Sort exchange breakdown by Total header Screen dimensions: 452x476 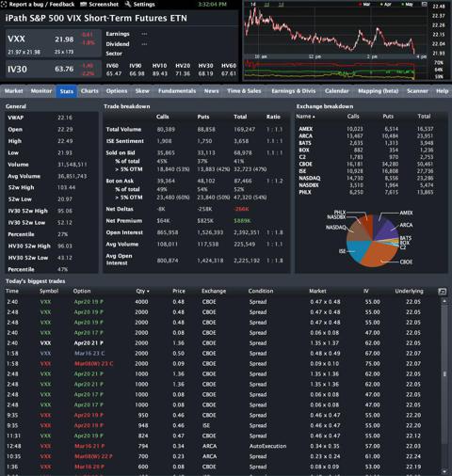[x=424, y=117]
